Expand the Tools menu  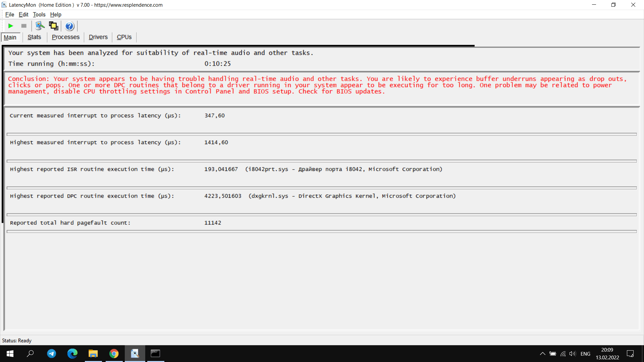[39, 14]
